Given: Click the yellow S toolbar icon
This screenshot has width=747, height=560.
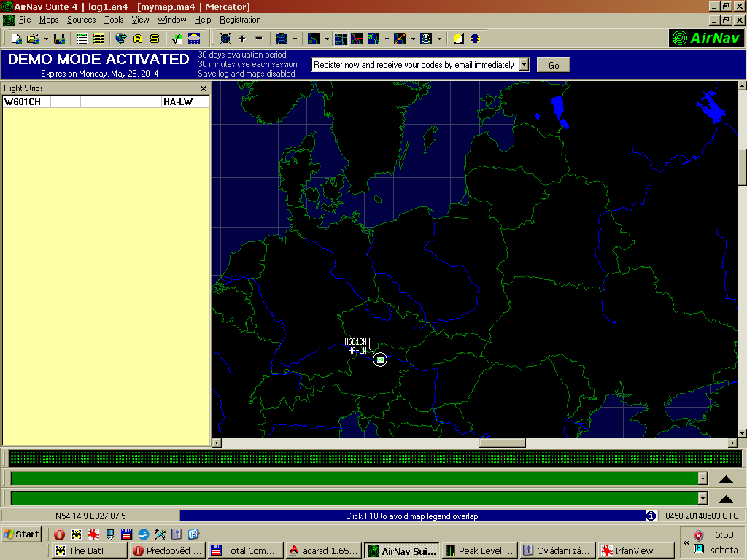Looking at the screenshot, I should 155,39.
